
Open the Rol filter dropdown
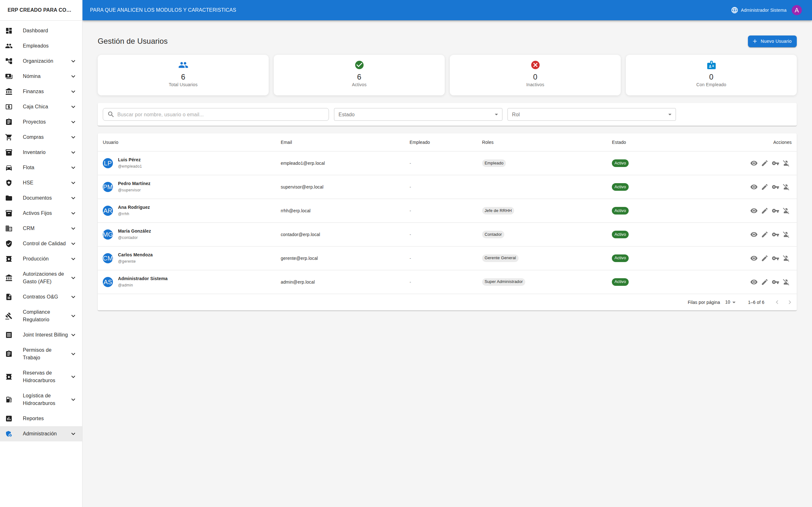(591, 114)
